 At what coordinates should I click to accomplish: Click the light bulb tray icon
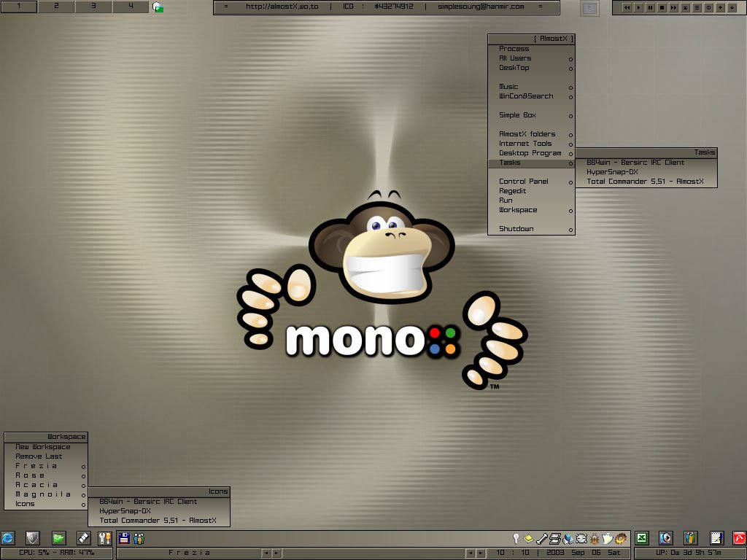(x=516, y=539)
